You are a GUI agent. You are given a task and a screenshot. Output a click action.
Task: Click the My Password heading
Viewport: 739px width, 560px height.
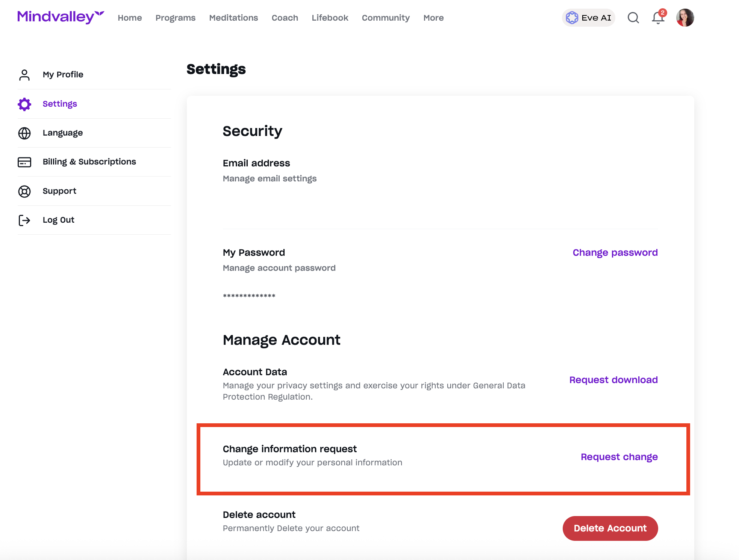[254, 252]
